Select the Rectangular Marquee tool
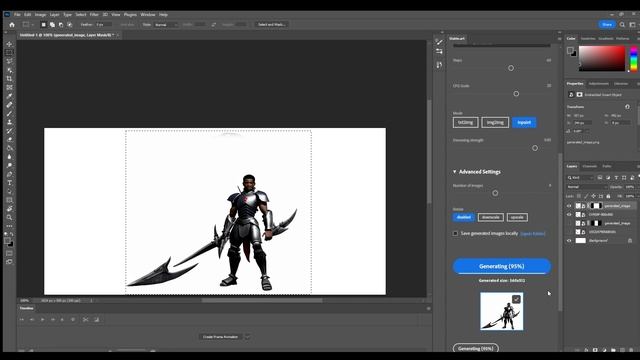The image size is (640, 360). pos(9,53)
